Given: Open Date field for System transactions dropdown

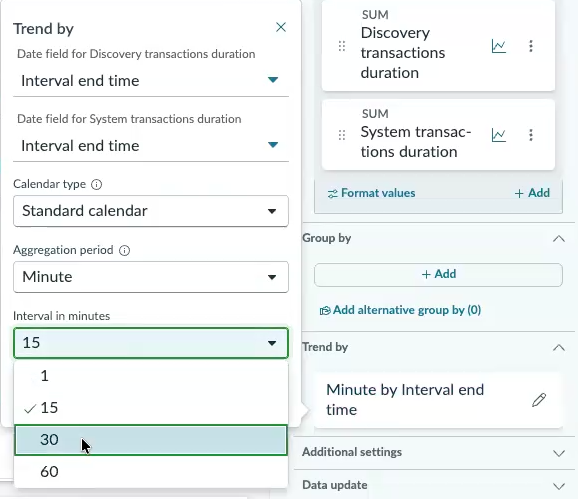Looking at the screenshot, I should pyautogui.click(x=151, y=146).
